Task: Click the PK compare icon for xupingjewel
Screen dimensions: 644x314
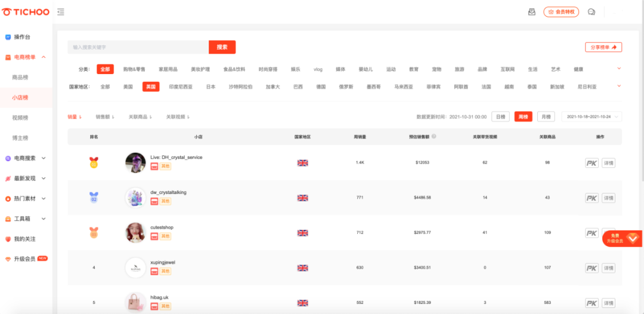Action: click(592, 268)
